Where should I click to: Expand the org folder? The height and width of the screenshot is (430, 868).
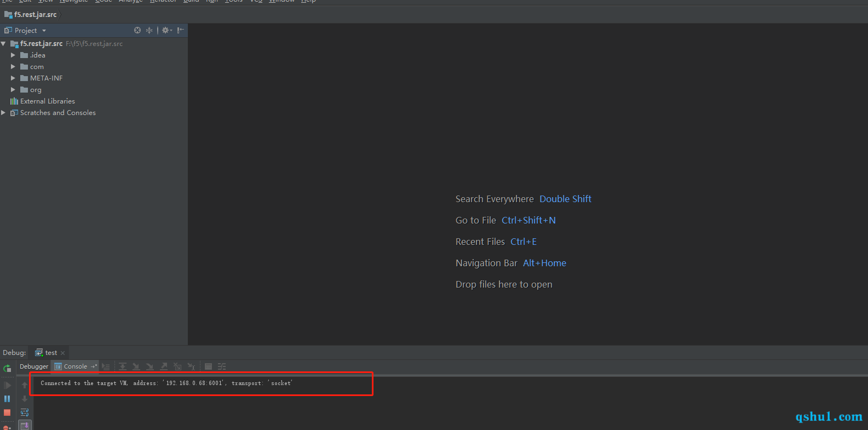tap(13, 90)
